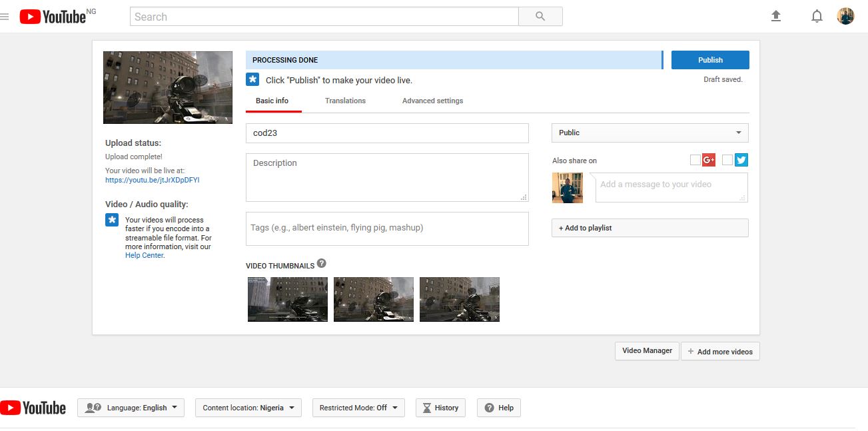Switch to the Translations tab
This screenshot has width=868, height=431.
(345, 101)
